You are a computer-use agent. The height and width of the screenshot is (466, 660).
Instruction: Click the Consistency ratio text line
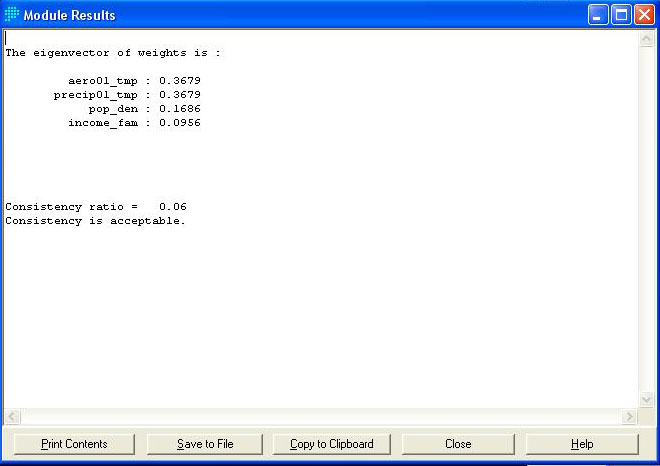pyautogui.click(x=96, y=206)
